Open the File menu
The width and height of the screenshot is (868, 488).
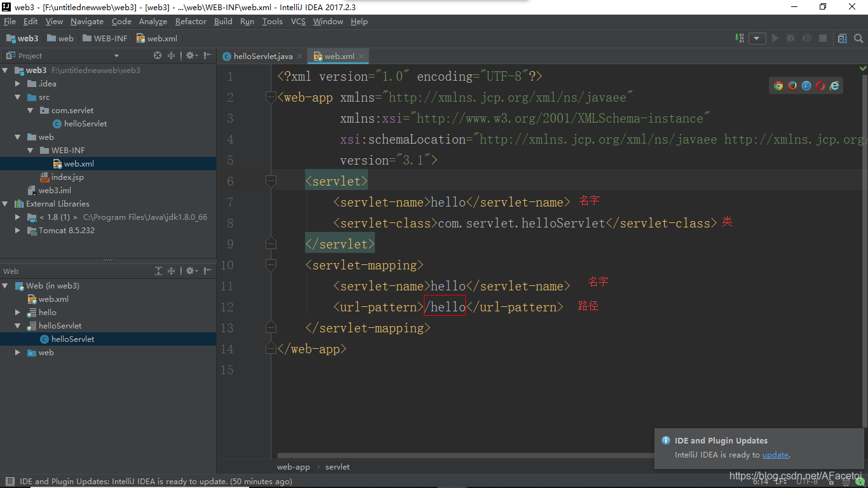pyautogui.click(x=10, y=22)
